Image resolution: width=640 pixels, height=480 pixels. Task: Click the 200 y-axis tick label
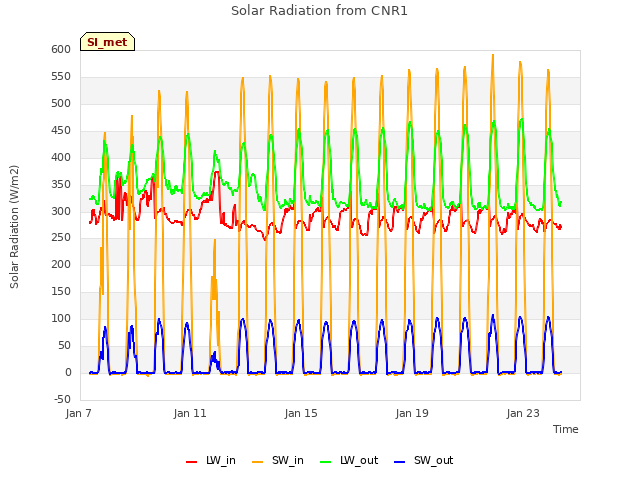point(61,264)
